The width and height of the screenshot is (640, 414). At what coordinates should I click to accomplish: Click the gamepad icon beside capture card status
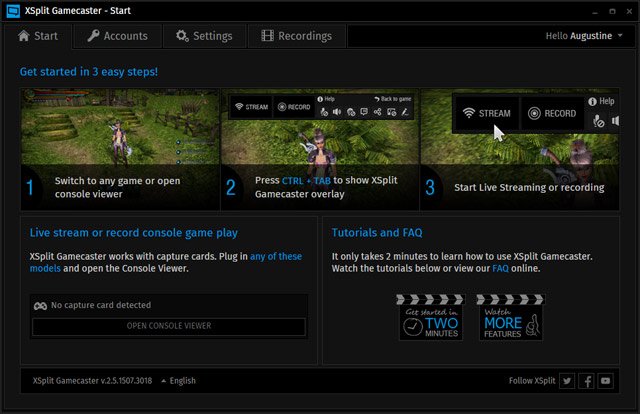40,305
